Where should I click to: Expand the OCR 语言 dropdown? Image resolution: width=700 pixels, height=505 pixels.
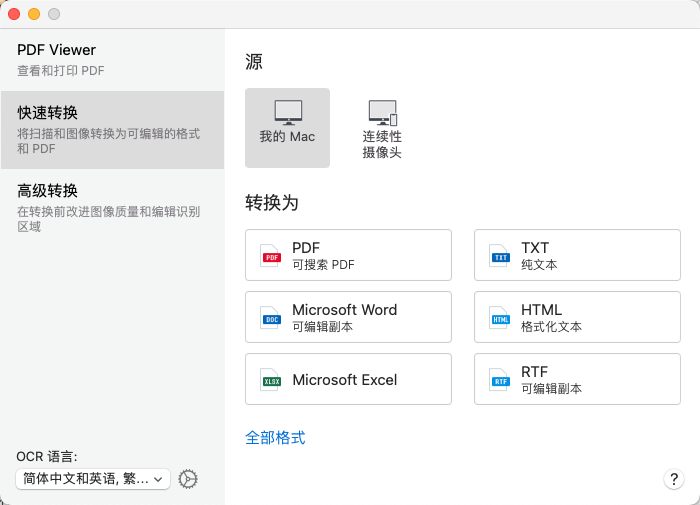point(93,479)
